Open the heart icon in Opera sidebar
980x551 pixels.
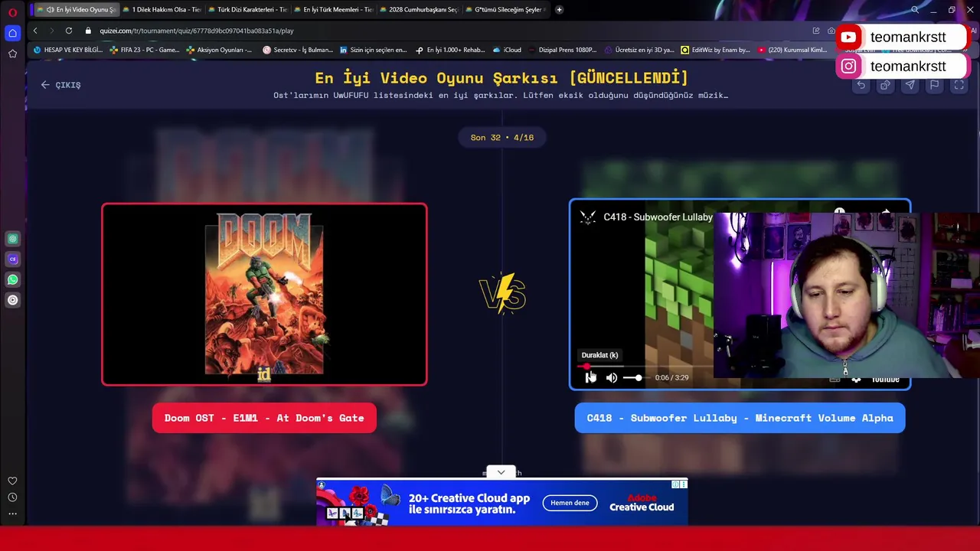12,481
